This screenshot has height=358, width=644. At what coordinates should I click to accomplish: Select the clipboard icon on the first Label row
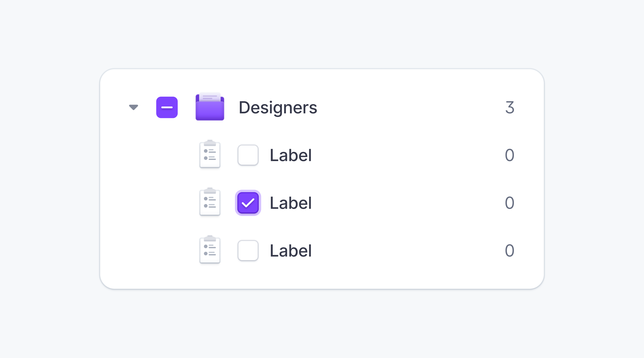(x=210, y=155)
